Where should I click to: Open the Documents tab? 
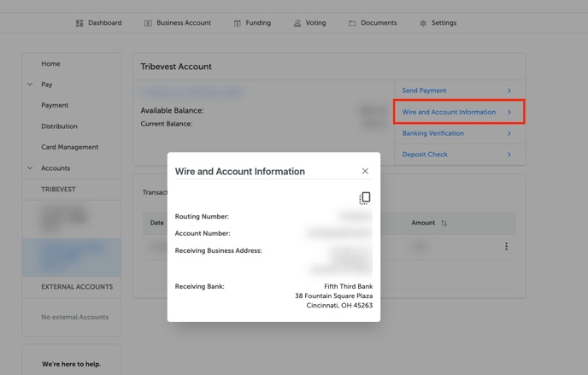373,23
